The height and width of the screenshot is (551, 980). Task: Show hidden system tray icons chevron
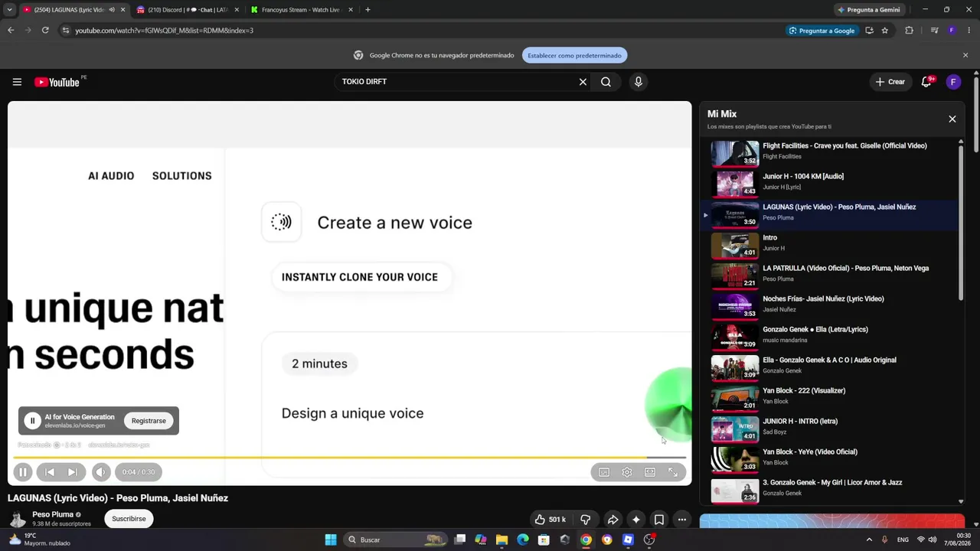click(x=869, y=540)
